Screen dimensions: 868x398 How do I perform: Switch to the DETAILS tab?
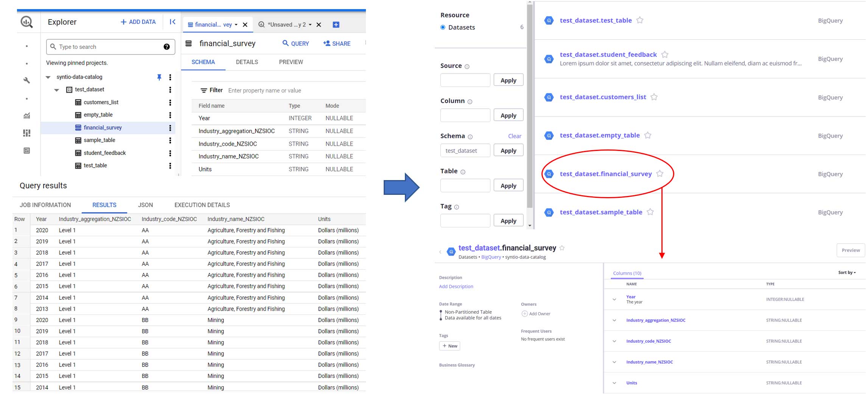pos(247,62)
